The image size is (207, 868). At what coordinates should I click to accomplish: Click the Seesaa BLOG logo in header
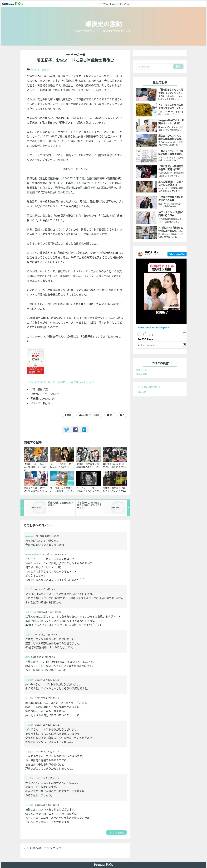12,3
